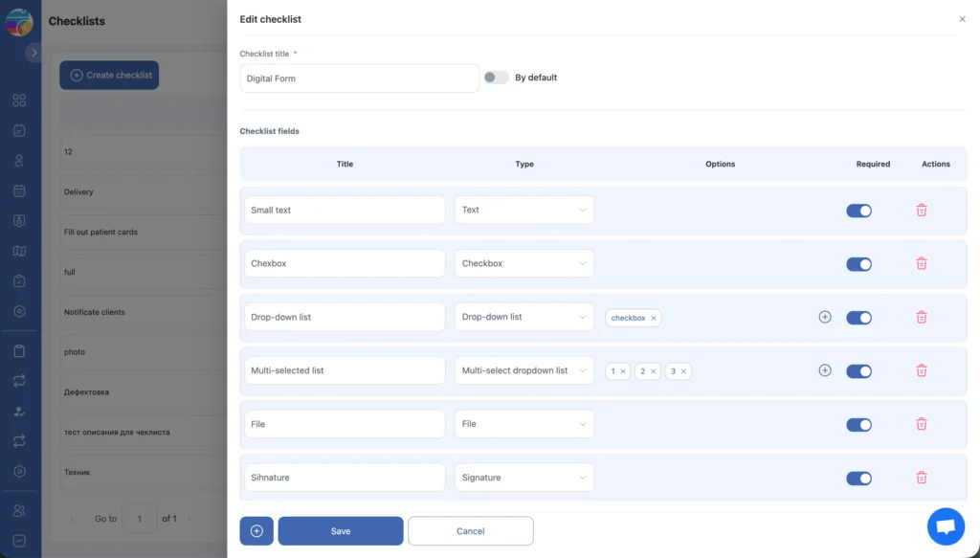Expand the Multi-select dropdown list type selector
980x558 pixels.
pos(523,370)
